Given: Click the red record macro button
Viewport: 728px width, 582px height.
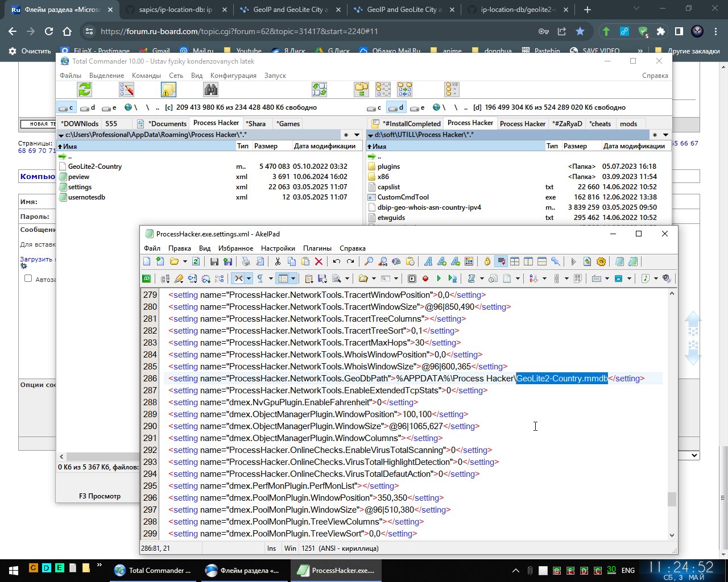Looking at the screenshot, I should point(425,278).
